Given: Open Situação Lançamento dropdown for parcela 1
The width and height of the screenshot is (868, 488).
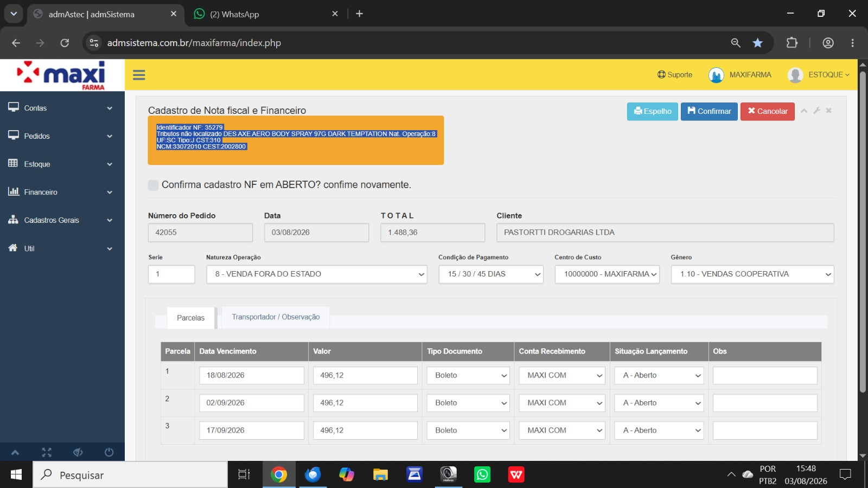Looking at the screenshot, I should (659, 375).
